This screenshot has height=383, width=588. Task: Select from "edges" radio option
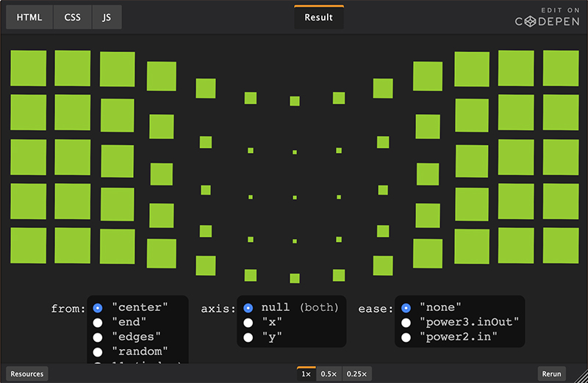click(98, 337)
